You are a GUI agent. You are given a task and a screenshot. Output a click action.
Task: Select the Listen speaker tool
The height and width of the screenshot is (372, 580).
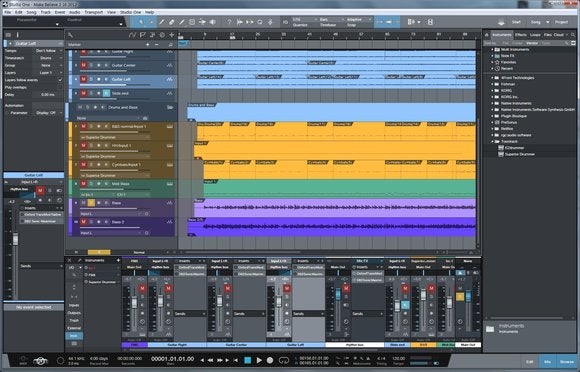[213, 22]
